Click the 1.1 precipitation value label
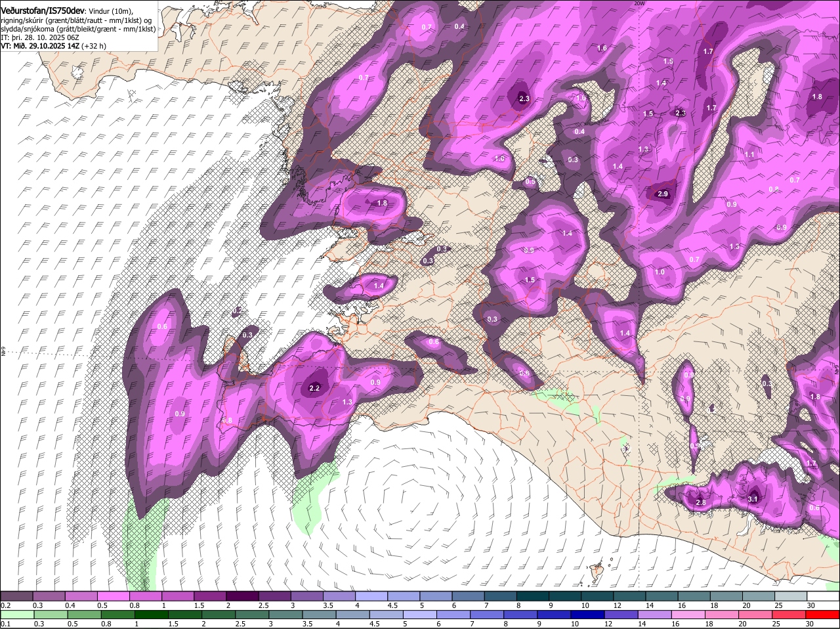The width and height of the screenshot is (840, 629). [750, 154]
